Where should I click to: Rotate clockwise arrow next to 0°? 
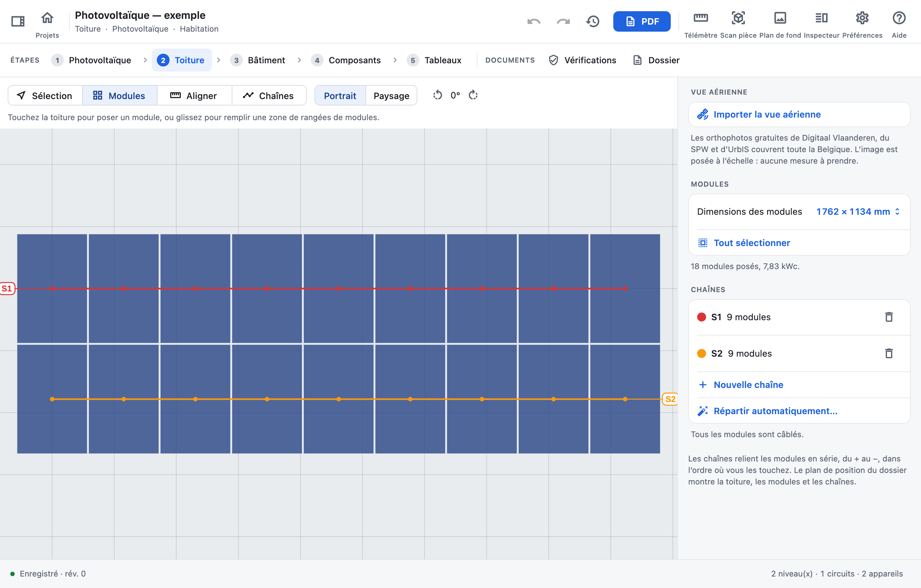tap(473, 95)
